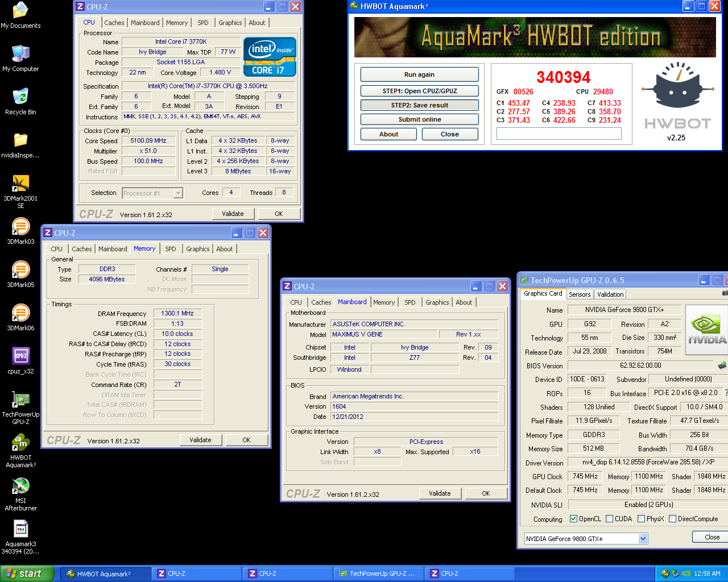This screenshot has height=582, width=728.
Task: Click About button in HWBOT Aquamark3
Action: [388, 134]
